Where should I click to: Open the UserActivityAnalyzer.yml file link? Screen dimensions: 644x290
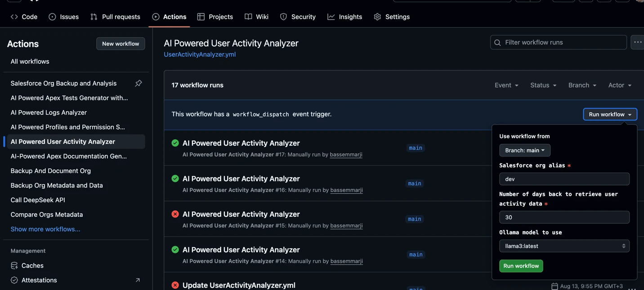click(200, 54)
